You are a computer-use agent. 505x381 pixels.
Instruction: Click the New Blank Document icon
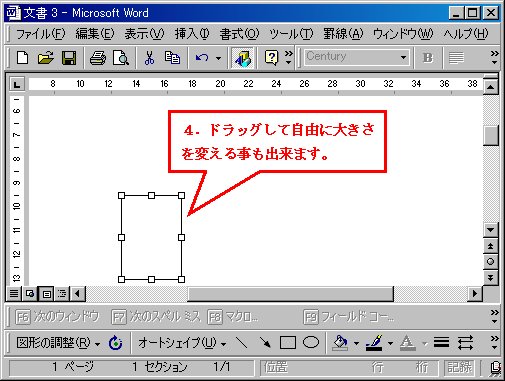[22, 58]
